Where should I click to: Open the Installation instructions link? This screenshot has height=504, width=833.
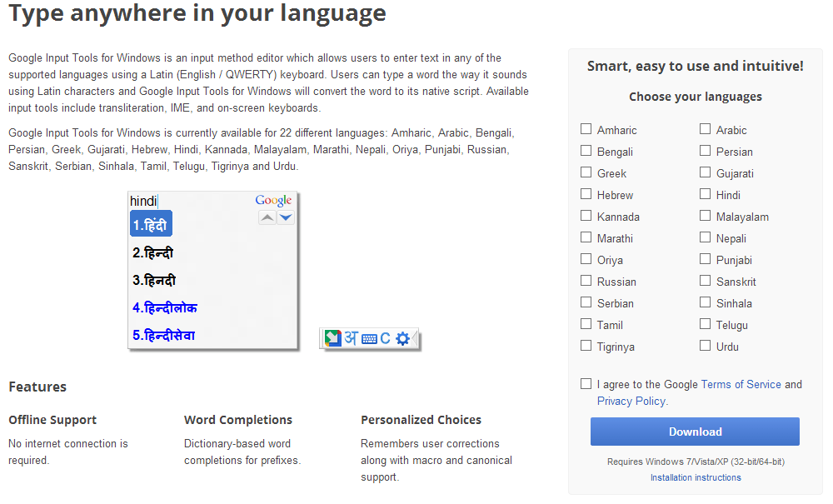(x=696, y=477)
